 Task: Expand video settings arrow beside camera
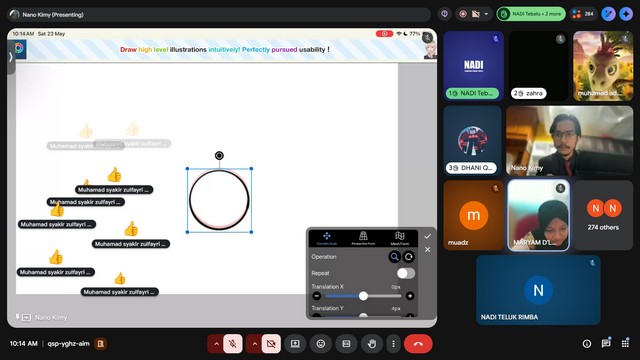254,344
